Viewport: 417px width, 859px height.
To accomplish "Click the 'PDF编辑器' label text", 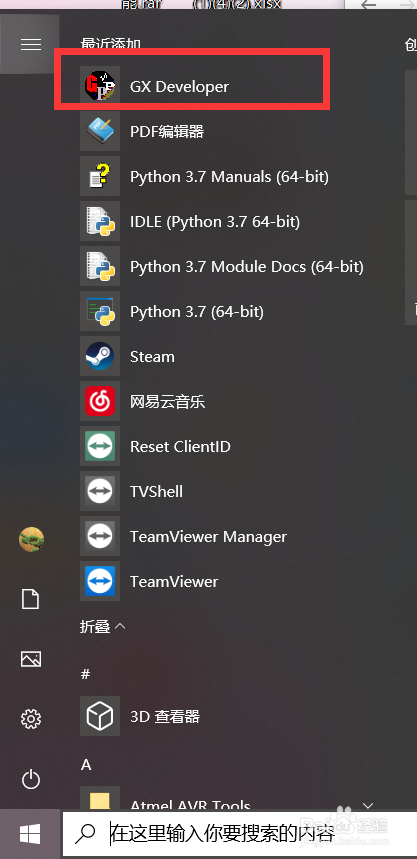I will tap(167, 132).
